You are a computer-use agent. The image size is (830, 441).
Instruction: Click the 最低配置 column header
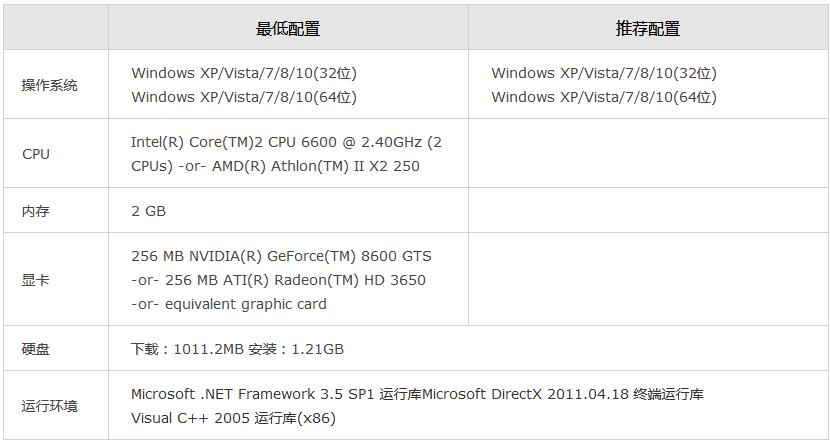[288, 29]
